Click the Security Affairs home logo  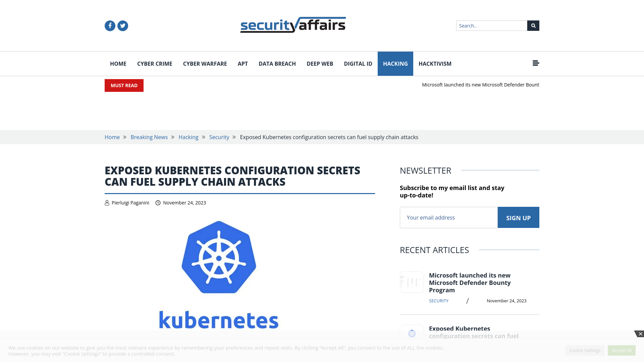[293, 25]
